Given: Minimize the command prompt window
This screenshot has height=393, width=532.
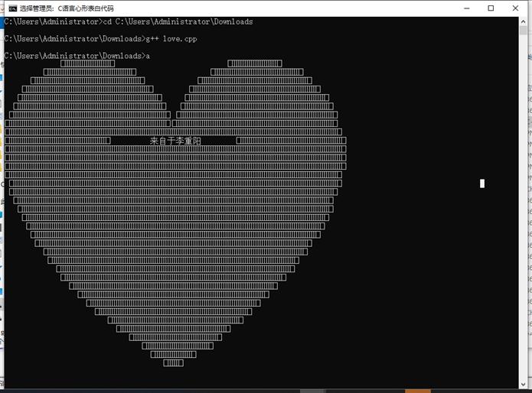Looking at the screenshot, I should coord(467,8).
